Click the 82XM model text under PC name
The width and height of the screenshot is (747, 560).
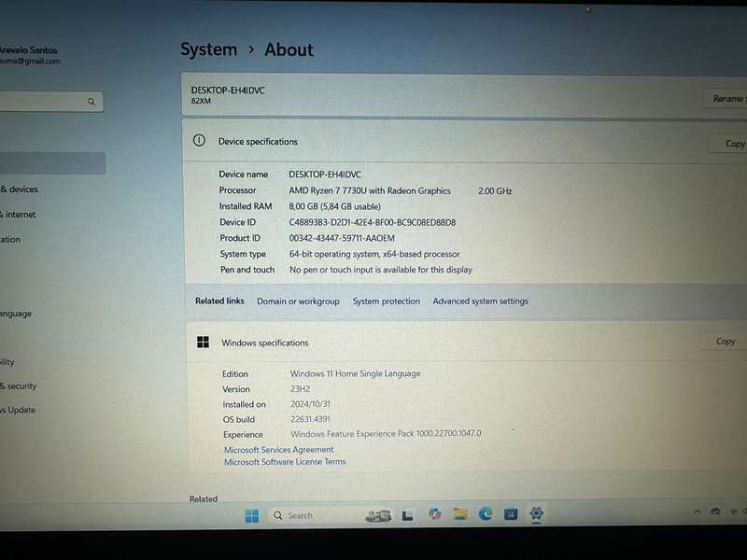pyautogui.click(x=201, y=101)
